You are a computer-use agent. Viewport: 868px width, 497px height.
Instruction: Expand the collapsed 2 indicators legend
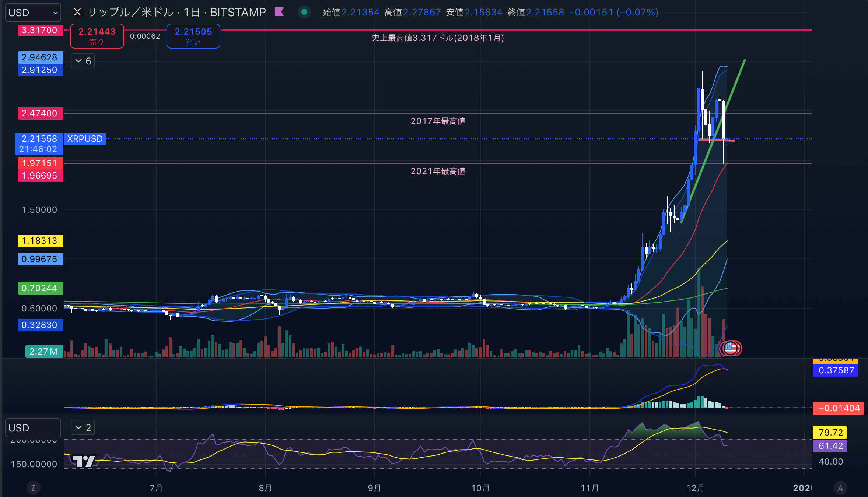tap(83, 428)
